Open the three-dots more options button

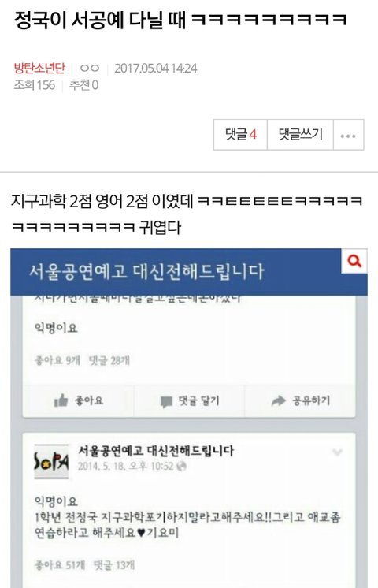(348, 135)
